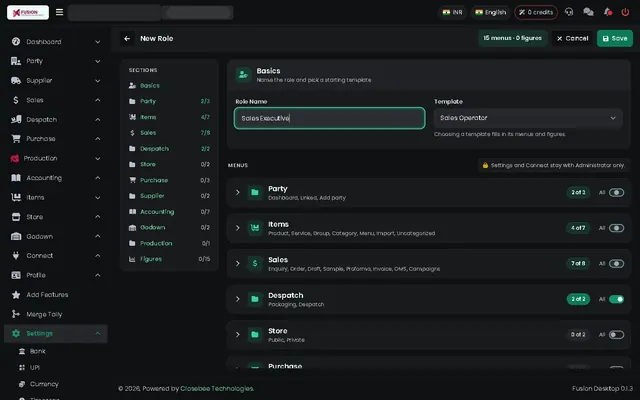Toggle the hamburger menu icon

60,12
